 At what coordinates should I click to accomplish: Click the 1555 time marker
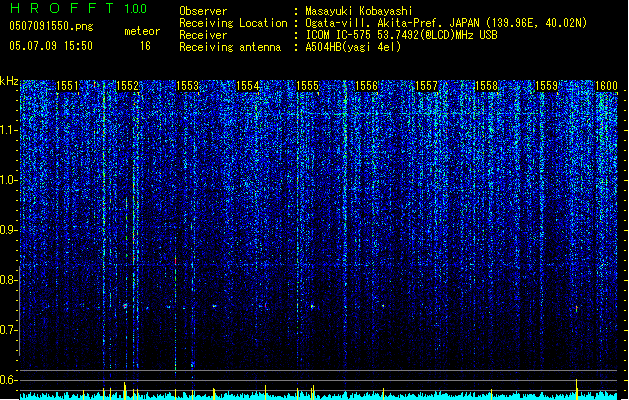(307, 86)
